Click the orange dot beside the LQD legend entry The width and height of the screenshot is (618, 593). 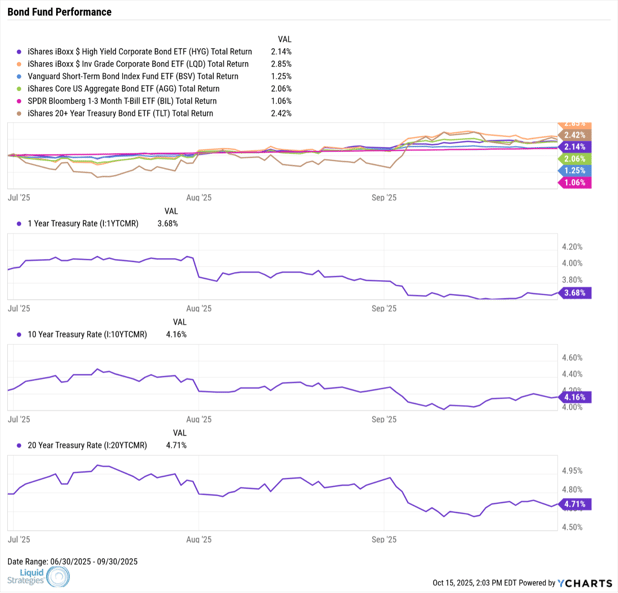(x=19, y=63)
